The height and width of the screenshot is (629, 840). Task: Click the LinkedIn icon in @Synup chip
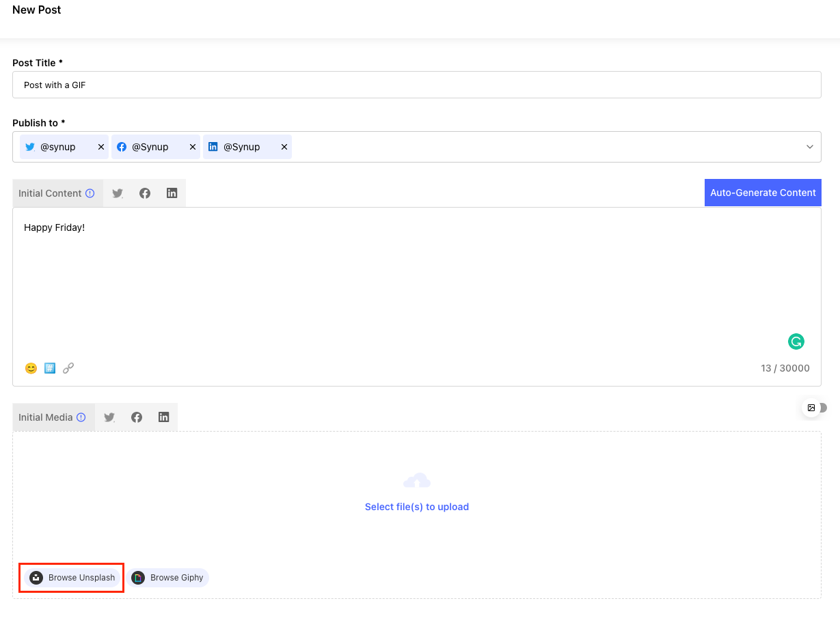point(213,147)
